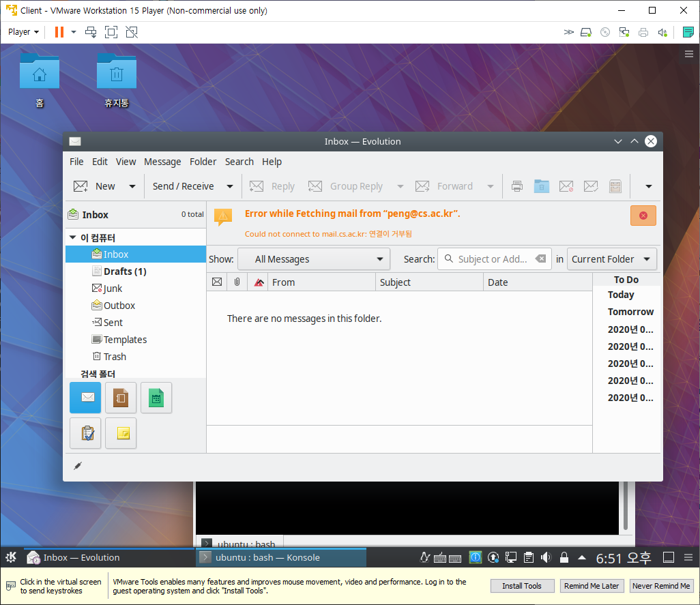700x605 pixels.
Task: Select the Outbox folder
Action: (136, 305)
